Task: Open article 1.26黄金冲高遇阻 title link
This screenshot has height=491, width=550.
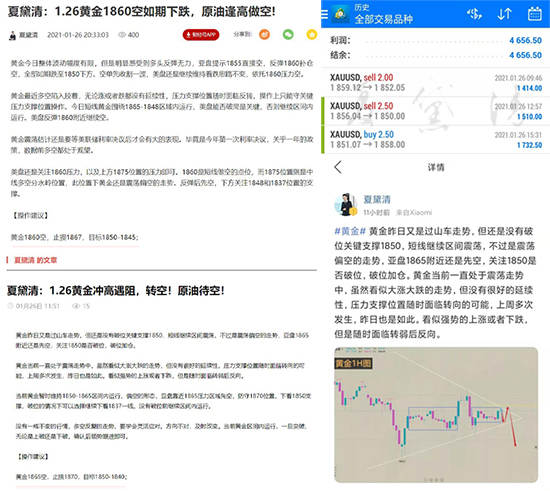Action: (x=115, y=290)
